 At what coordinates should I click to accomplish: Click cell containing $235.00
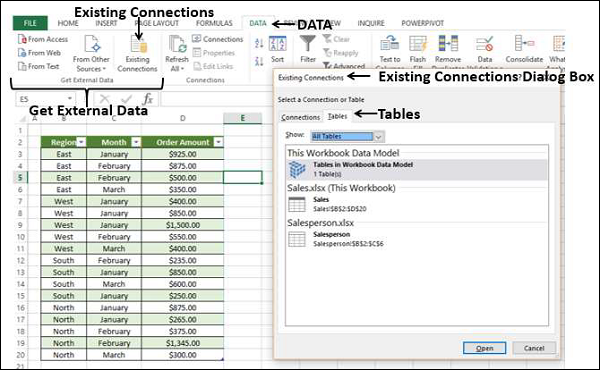coord(183,261)
